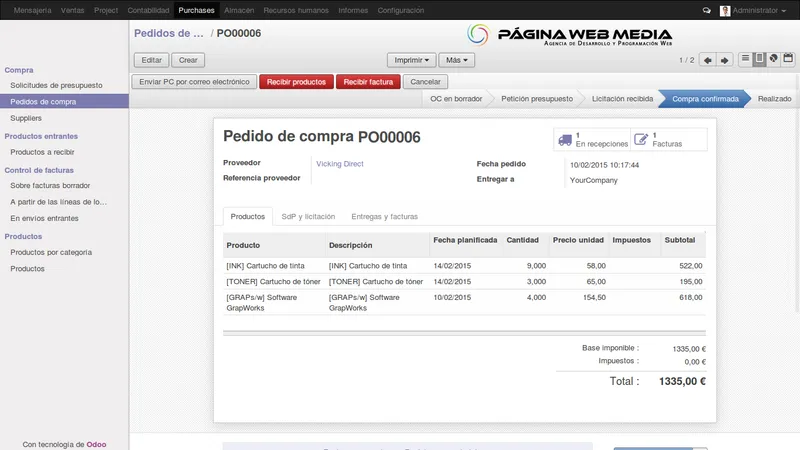Open the conversations chat icon in top bar
Screen dimensions: 800x450
coord(707,10)
